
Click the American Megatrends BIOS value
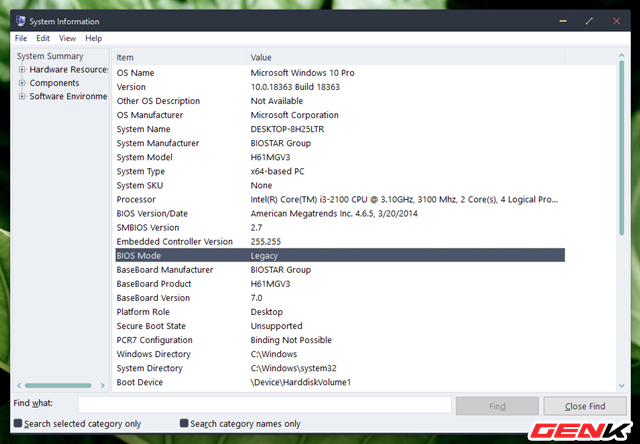[x=334, y=213]
